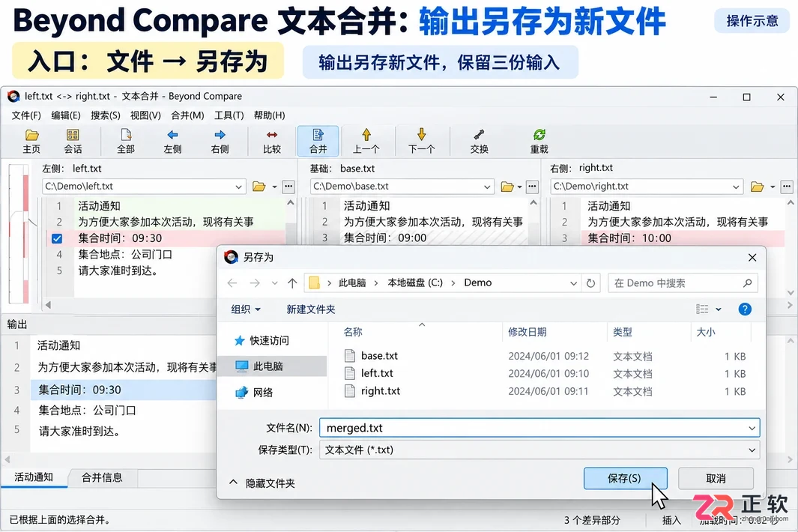Screen dimensions: 798x532
Task: Change the file list view layout icon
Action: coord(702,309)
